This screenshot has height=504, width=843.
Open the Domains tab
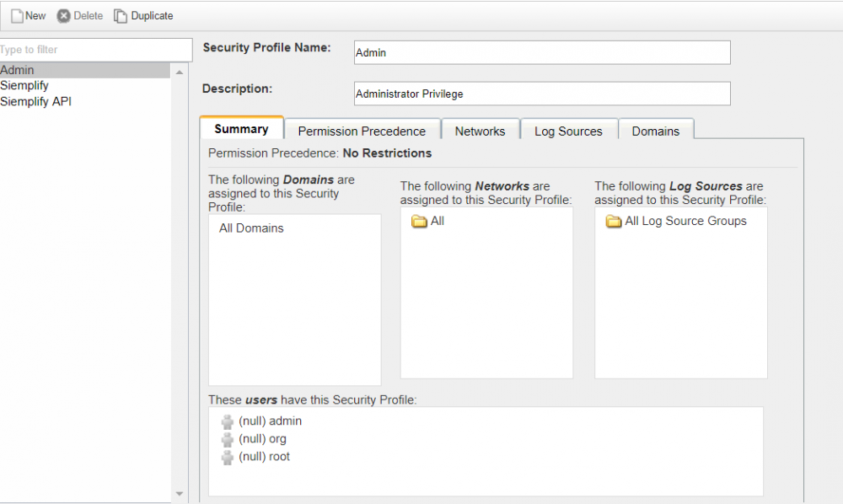(x=656, y=131)
